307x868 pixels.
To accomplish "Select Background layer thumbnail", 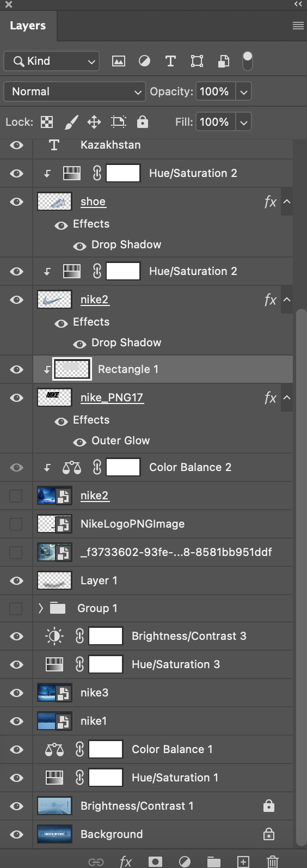I will (54, 834).
